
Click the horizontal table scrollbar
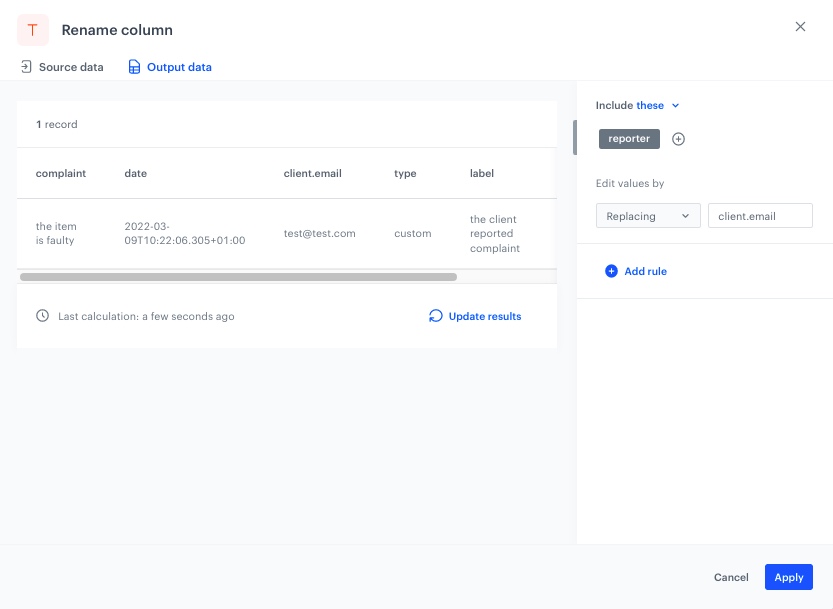click(238, 277)
